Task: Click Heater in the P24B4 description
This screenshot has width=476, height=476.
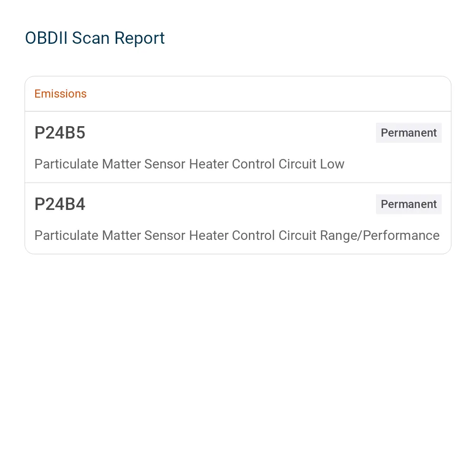Action: tap(208, 235)
